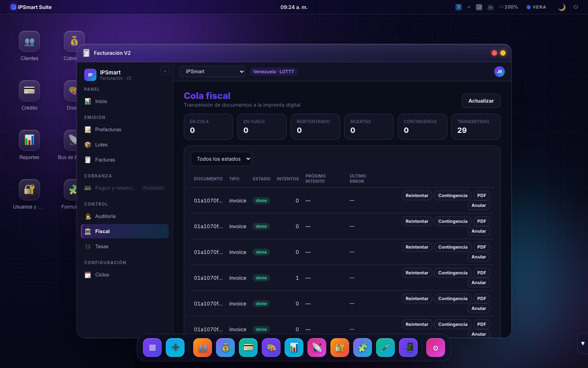Open Ciclos under Configuración

[x=125, y=275]
